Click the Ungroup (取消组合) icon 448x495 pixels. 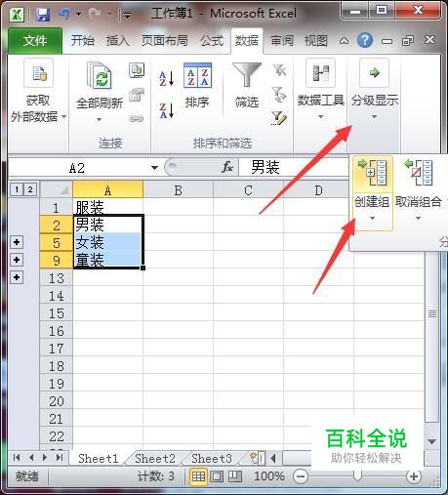click(x=419, y=173)
